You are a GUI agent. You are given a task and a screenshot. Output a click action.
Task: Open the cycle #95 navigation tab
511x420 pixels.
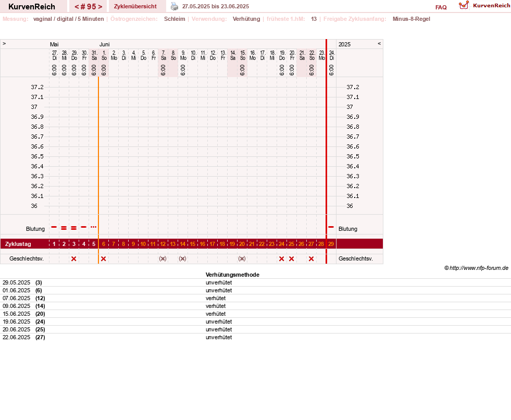point(88,7)
